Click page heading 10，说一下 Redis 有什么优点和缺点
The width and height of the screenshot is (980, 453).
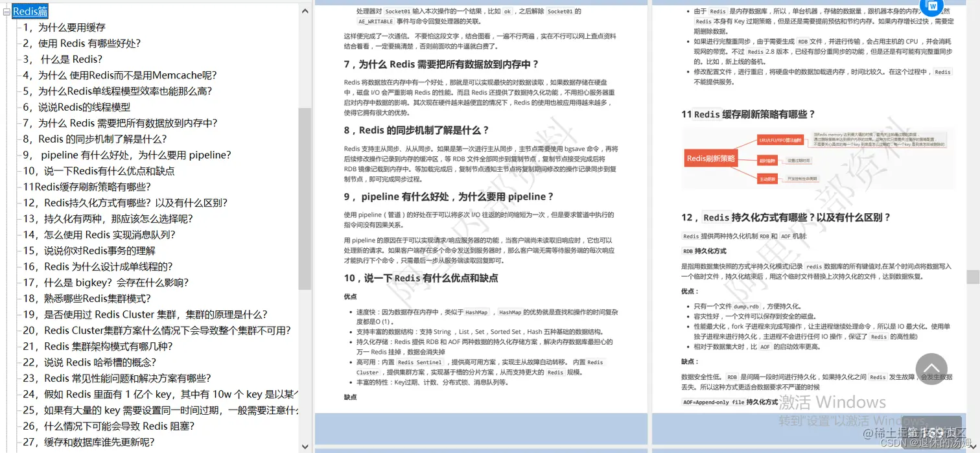tap(421, 278)
